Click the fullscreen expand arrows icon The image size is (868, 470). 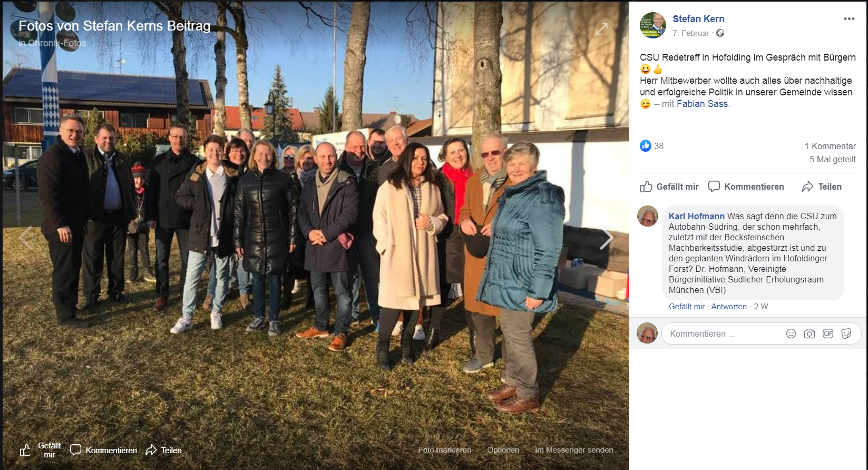click(x=601, y=29)
